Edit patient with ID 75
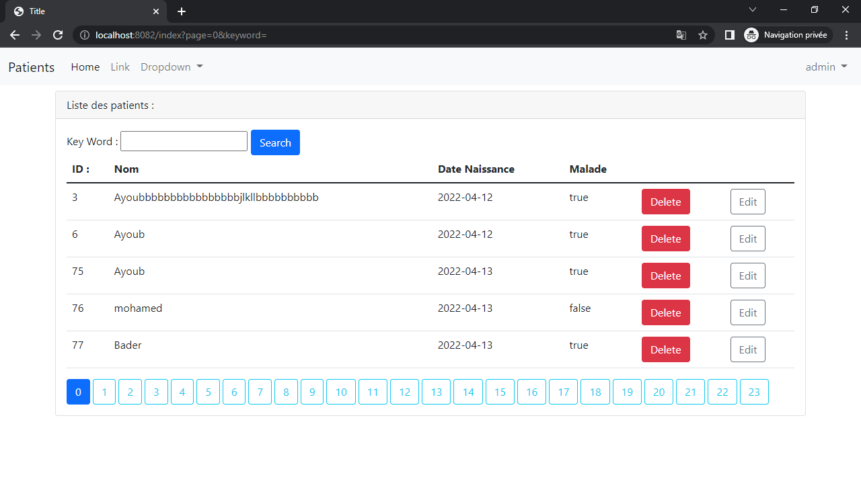Image resolution: width=861 pixels, height=504 pixels. pos(748,276)
